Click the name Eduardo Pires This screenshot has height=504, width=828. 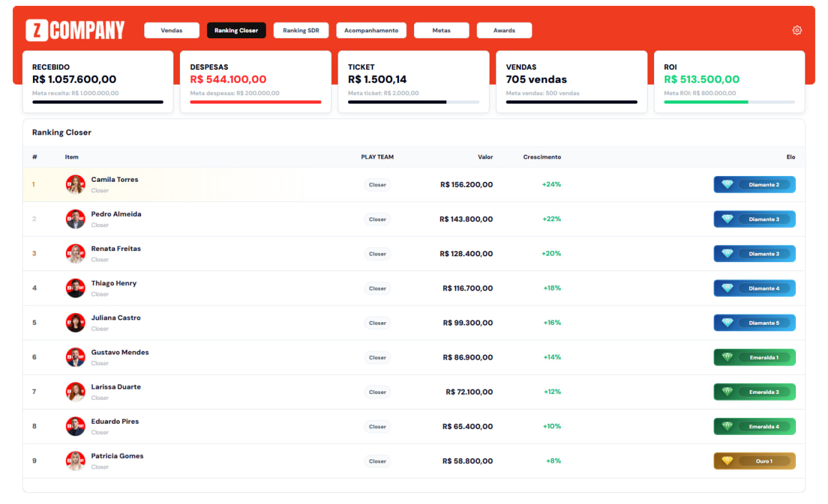coord(114,421)
